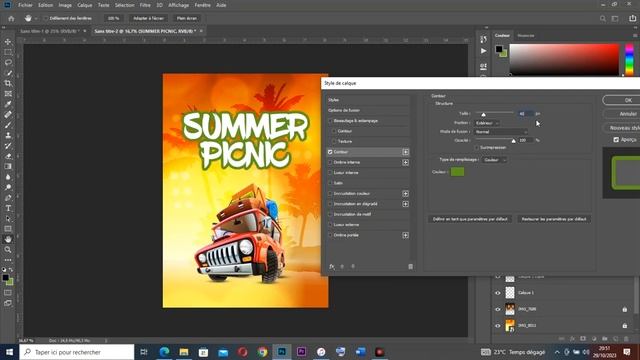
Task: Select the Path Selection arrow tool
Action: click(x=8, y=219)
